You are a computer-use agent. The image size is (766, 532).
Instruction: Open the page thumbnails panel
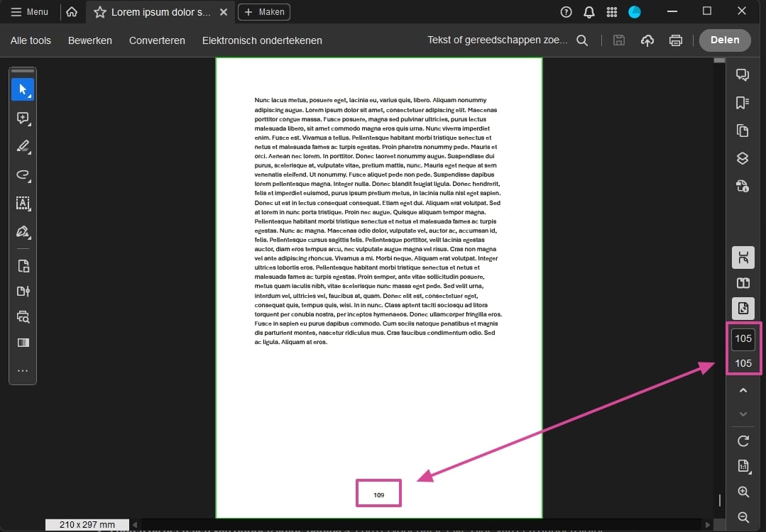tap(743, 131)
